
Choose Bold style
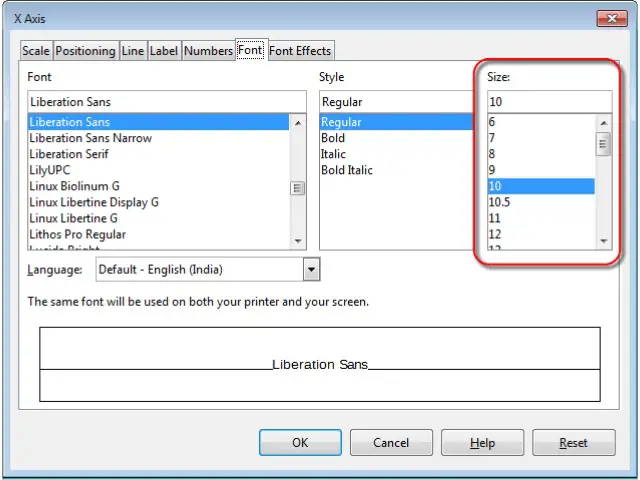(x=396, y=138)
